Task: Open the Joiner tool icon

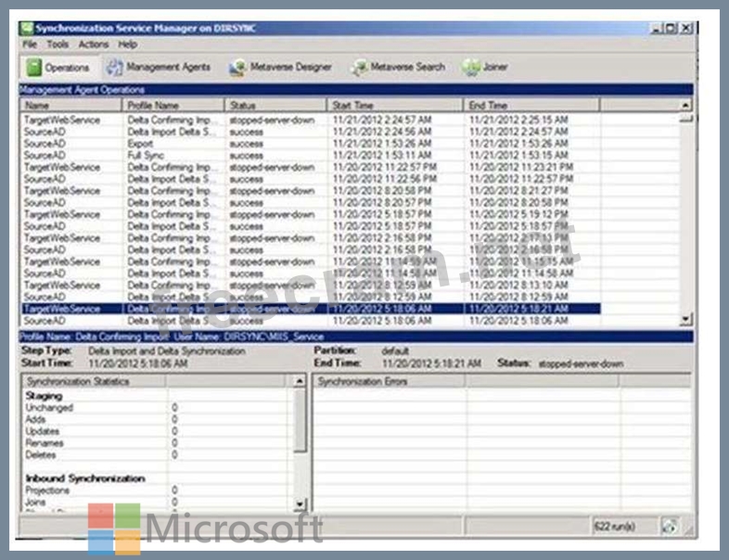Action: pyautogui.click(x=471, y=68)
